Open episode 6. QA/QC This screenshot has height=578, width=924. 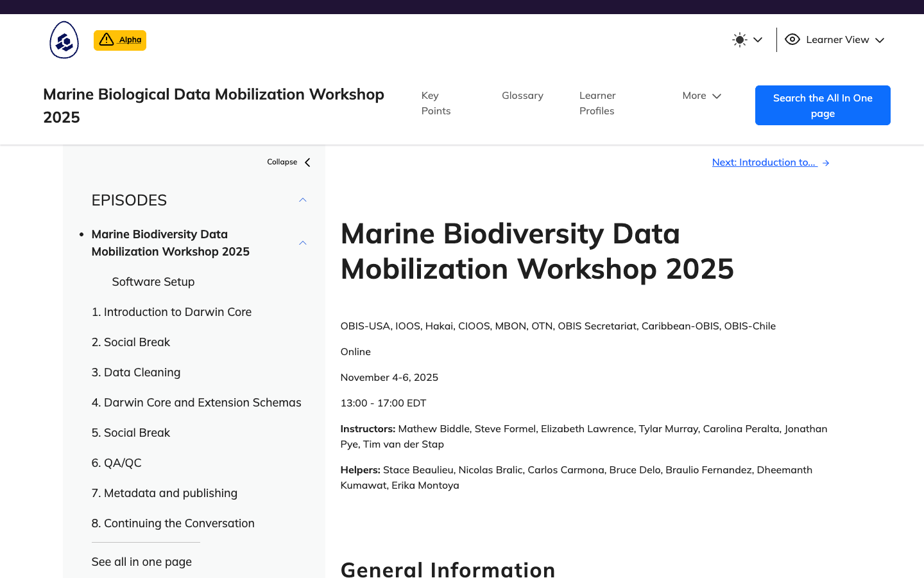click(x=117, y=463)
